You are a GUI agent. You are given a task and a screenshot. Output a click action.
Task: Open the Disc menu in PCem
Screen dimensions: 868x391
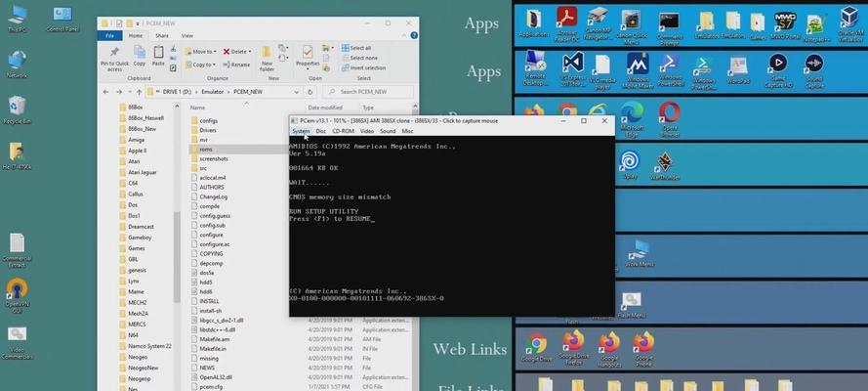pos(320,131)
